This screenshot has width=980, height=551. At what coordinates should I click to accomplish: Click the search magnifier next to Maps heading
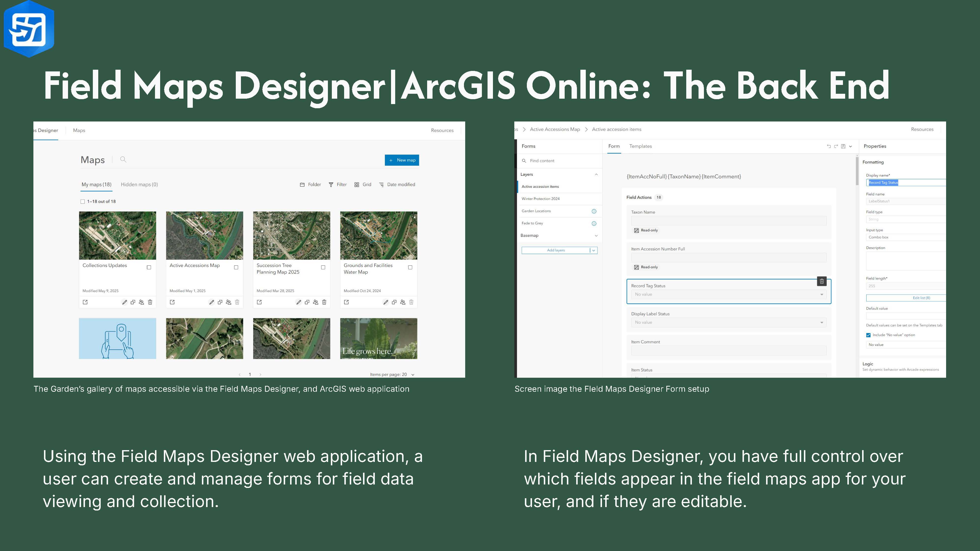(x=123, y=160)
